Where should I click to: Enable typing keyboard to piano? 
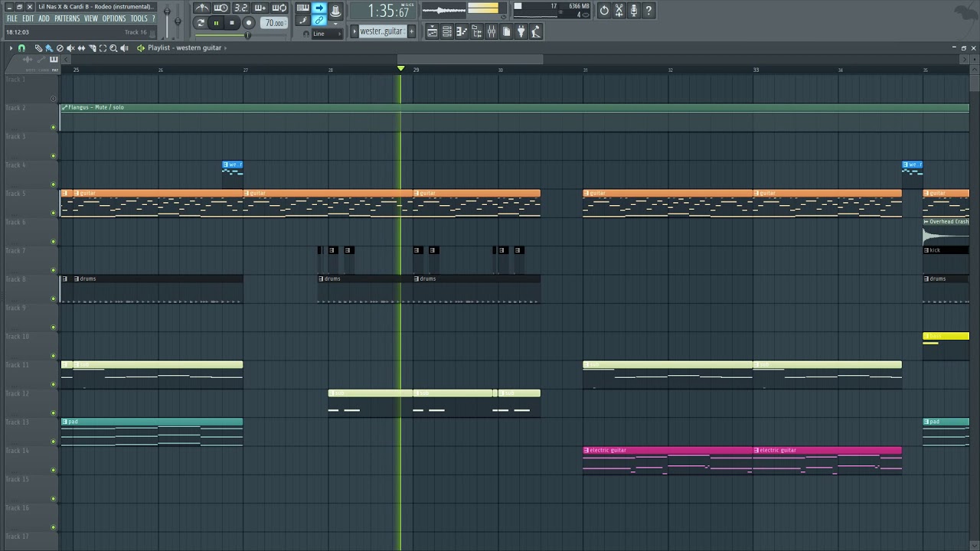coord(303,8)
